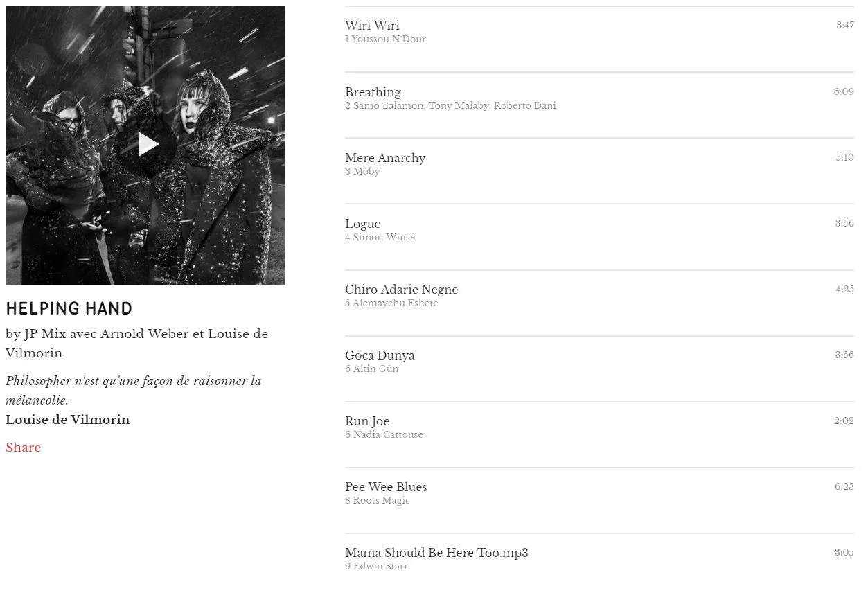Click the HELPING HAND title
The width and height of the screenshot is (868, 593).
[x=69, y=309]
